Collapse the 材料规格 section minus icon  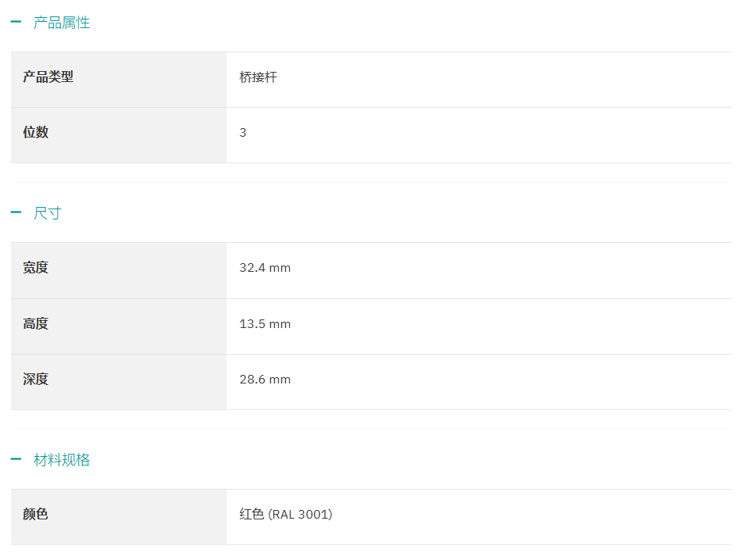(x=16, y=459)
